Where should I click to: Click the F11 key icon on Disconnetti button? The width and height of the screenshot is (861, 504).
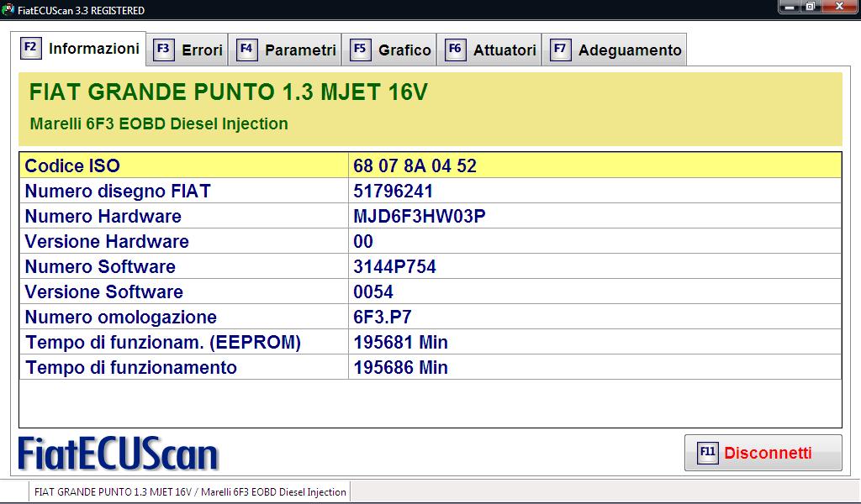pos(708,453)
